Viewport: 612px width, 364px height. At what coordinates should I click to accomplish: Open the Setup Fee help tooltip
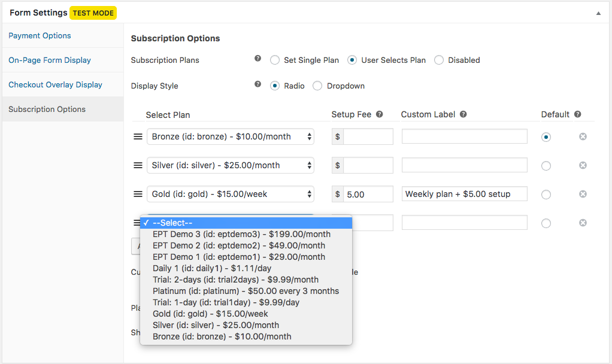[x=378, y=114]
